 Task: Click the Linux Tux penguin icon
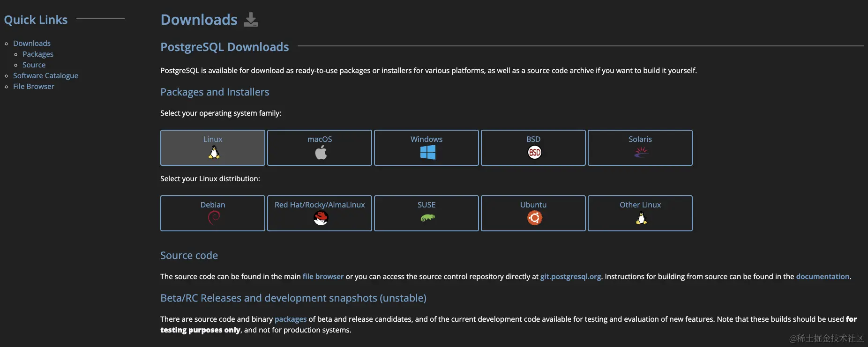[214, 152]
